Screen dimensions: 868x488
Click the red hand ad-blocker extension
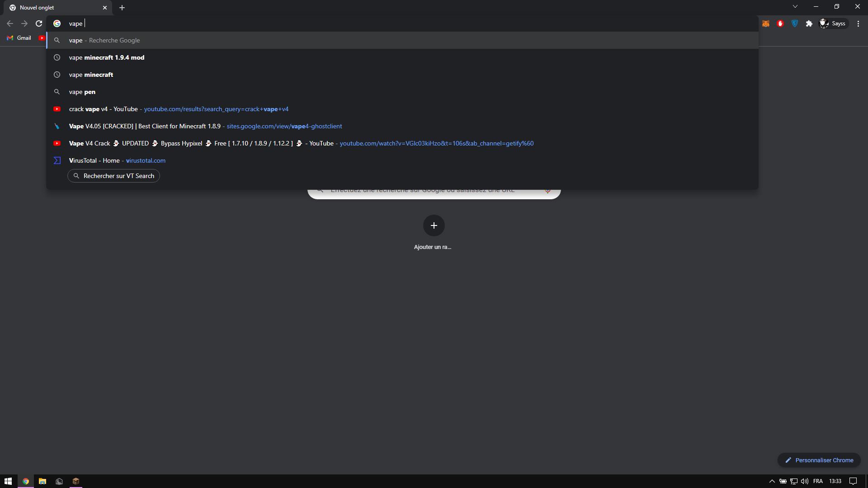click(780, 23)
